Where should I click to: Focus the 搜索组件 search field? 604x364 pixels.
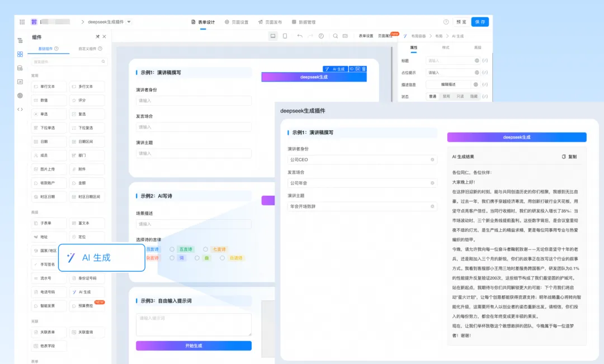tap(69, 62)
